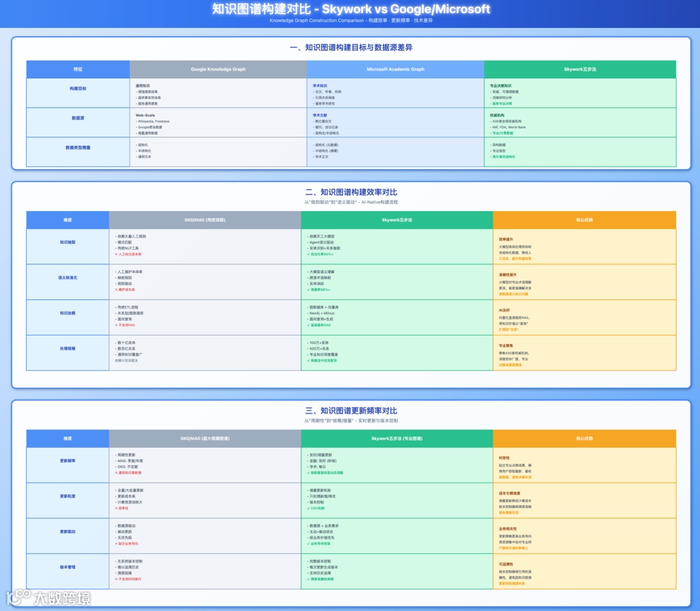Click the '核心优势' header in the update-frequency table
Viewport: 700px width, 611px height.
(585, 439)
